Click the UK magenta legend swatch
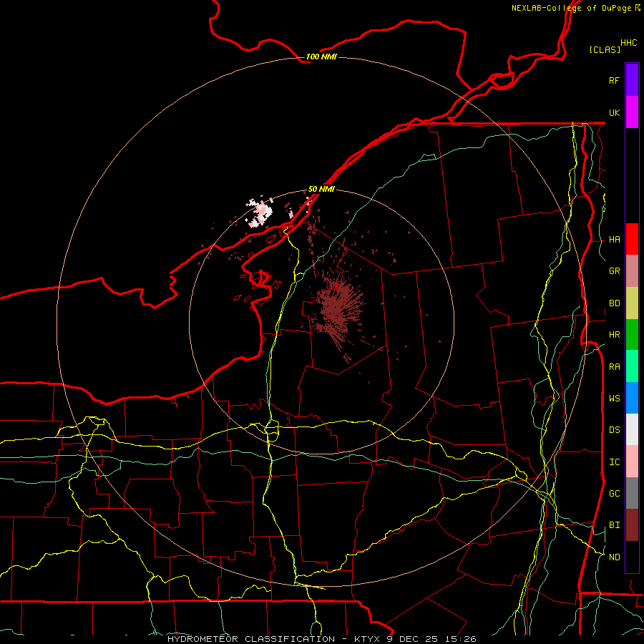644x644 pixels. pos(632,112)
